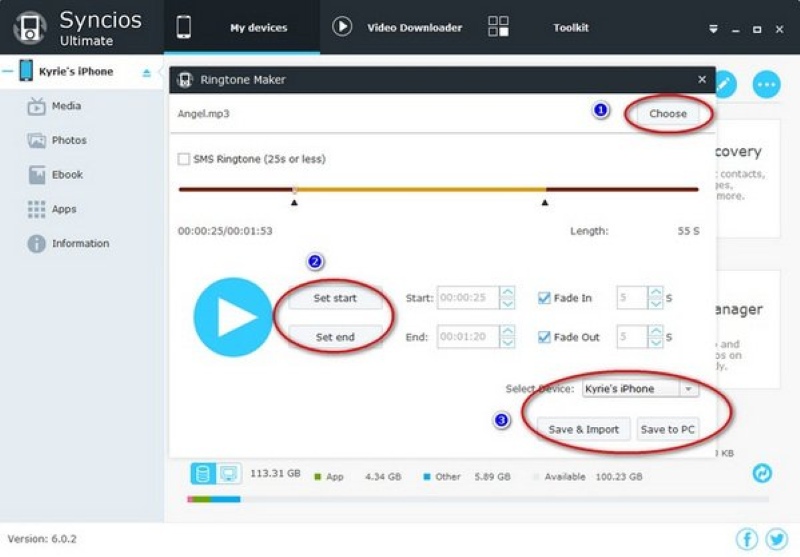The width and height of the screenshot is (800, 557).
Task: Collapse the Kyrie's iPhone device tree
Action: click(7, 71)
